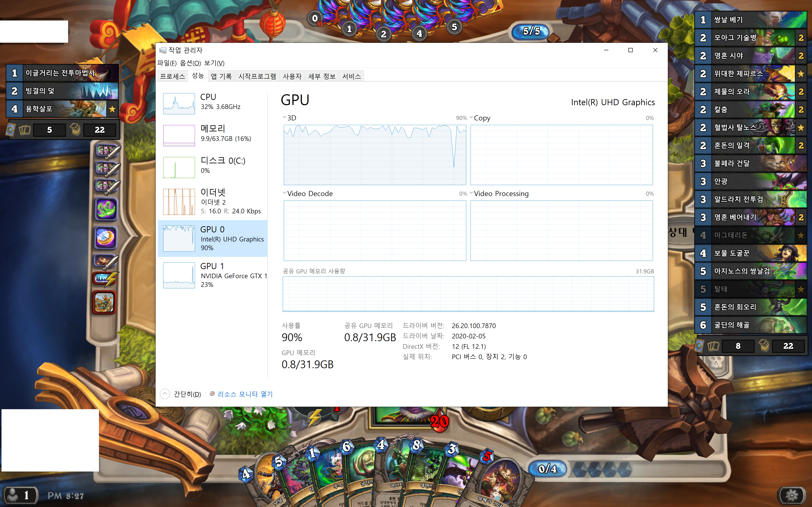
Task: Click the Resource Monitor icon link
Action: [212, 394]
